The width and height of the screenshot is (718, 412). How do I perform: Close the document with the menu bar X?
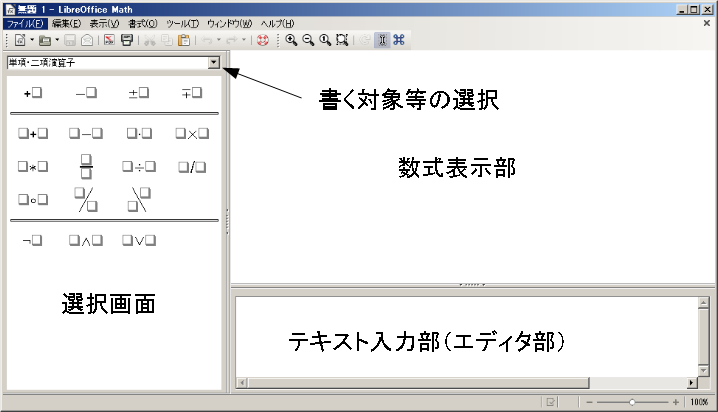pos(707,23)
